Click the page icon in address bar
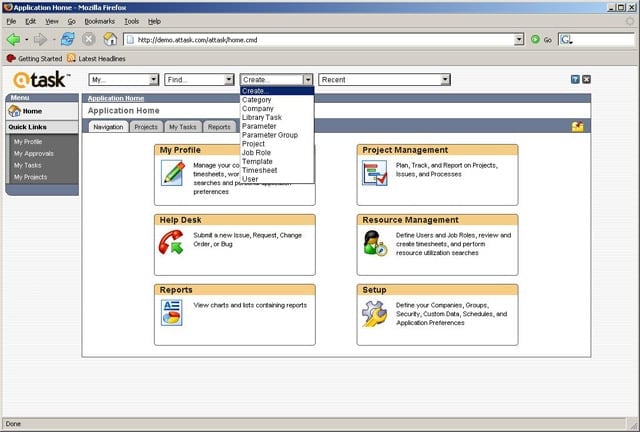 (x=130, y=40)
